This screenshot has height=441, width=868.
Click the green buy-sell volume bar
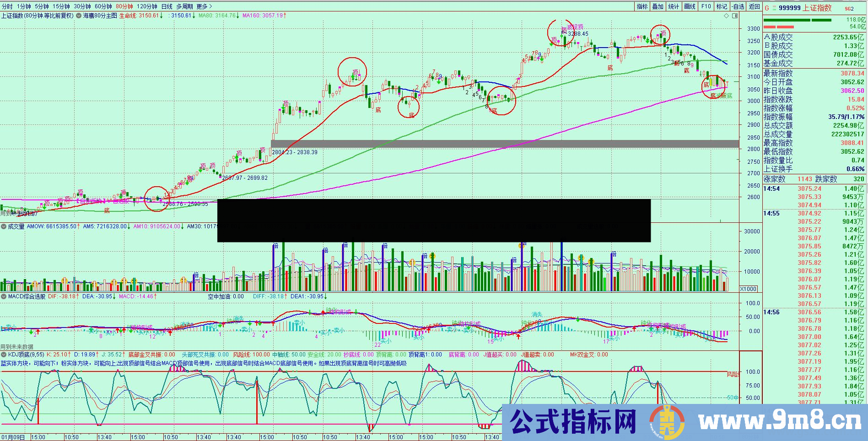click(x=797, y=20)
